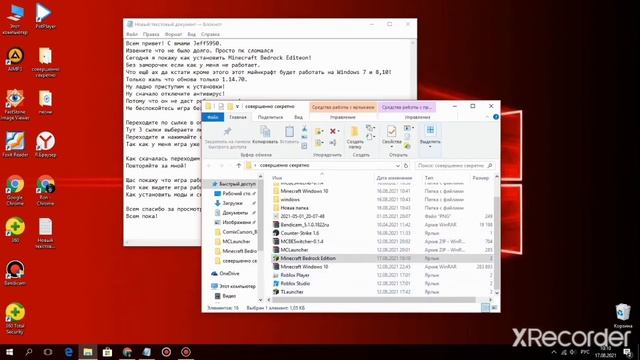Select Загрузки in navigation pane
Viewport: 640px width, 360px height.
click(233, 203)
